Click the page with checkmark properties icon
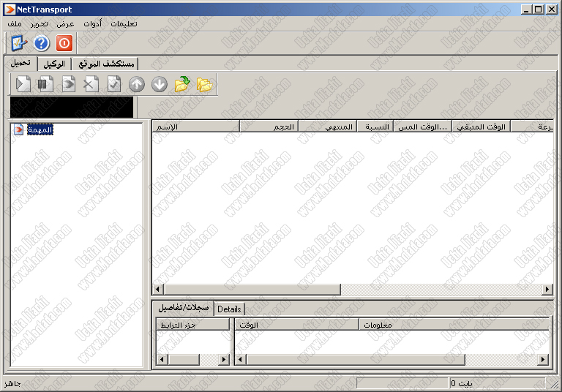The image size is (562, 392). click(113, 84)
